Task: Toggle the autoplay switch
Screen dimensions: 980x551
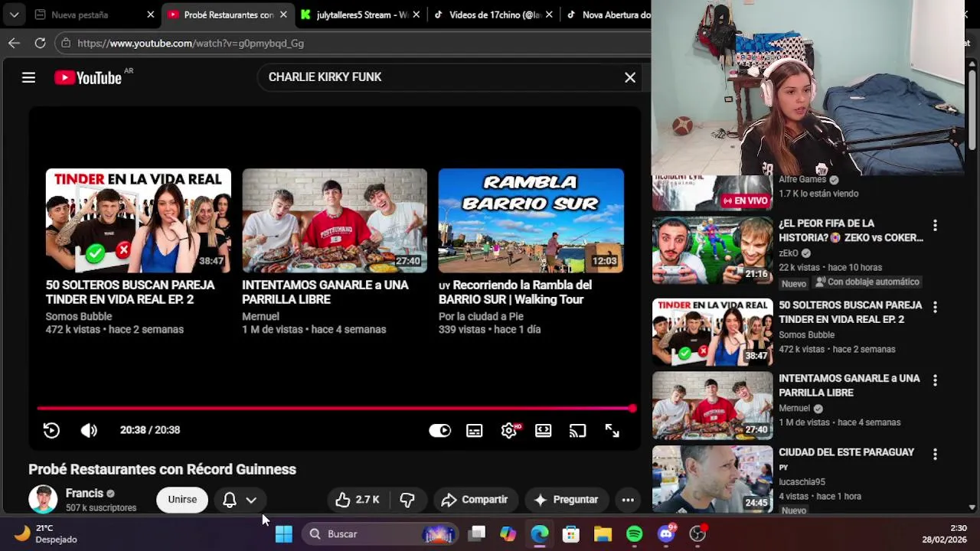Action: [439, 430]
